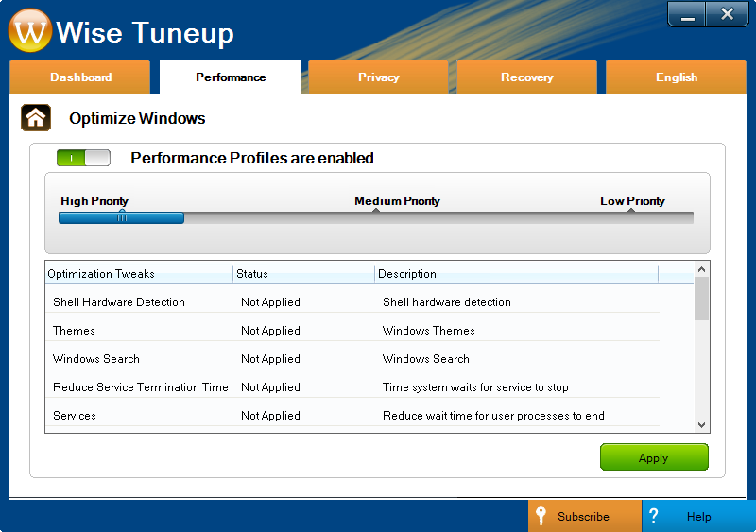Sort by the Description column header
The width and height of the screenshot is (756, 532).
tap(516, 273)
